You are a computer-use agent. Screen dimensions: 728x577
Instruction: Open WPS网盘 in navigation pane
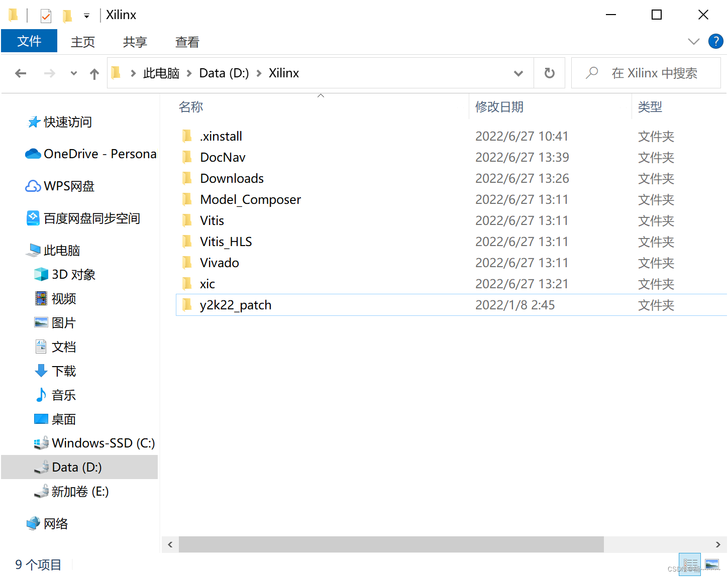(60, 186)
